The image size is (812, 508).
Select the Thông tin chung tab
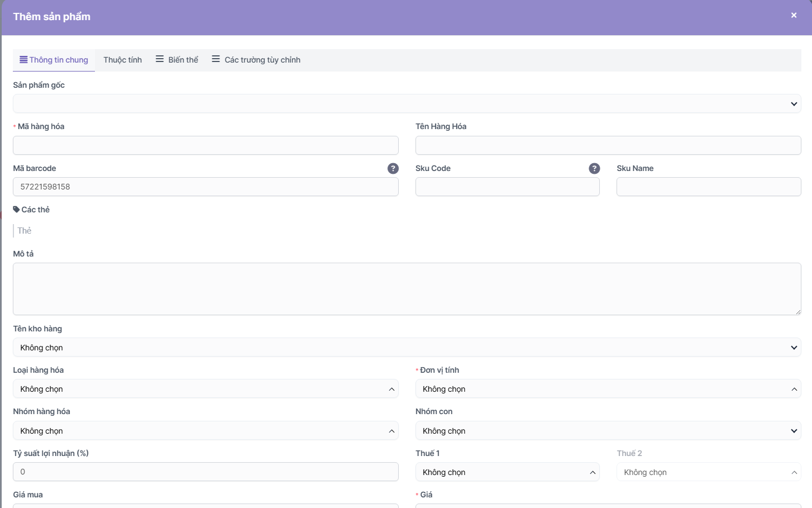click(x=54, y=60)
